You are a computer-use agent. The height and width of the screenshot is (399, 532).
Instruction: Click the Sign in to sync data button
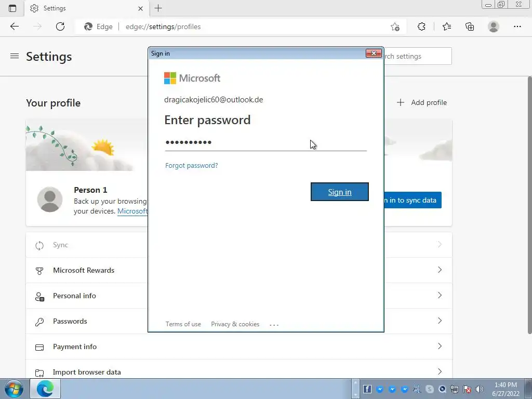(x=413, y=200)
